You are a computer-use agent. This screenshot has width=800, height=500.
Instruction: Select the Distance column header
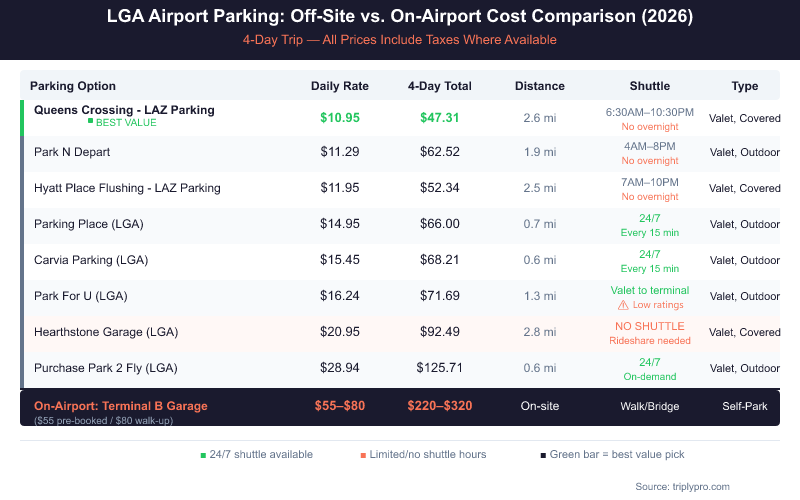click(540, 86)
